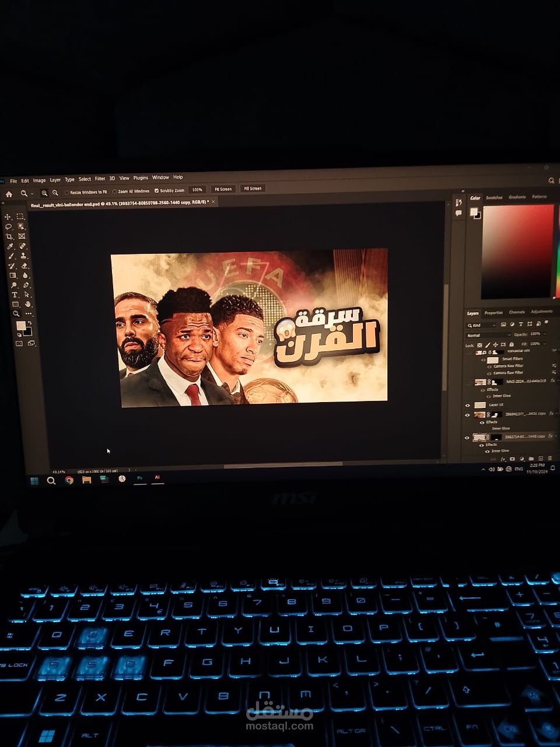Open the Filter menu

[x=100, y=179]
